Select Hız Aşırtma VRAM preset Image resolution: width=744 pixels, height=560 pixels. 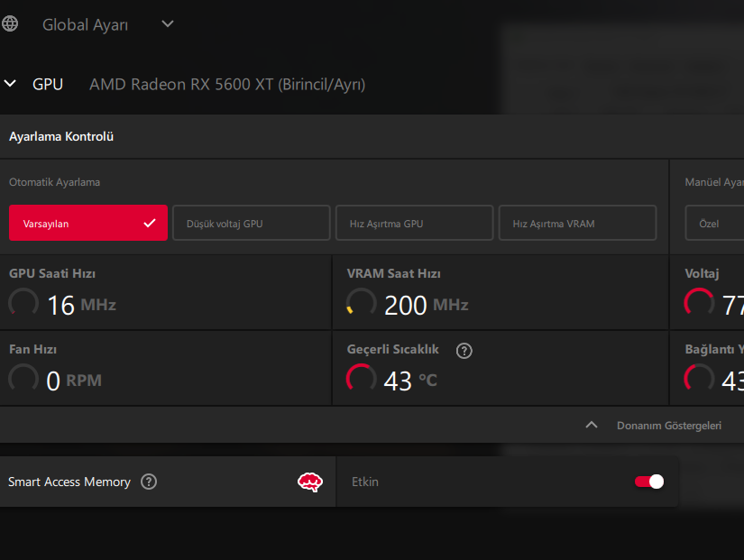click(x=577, y=223)
